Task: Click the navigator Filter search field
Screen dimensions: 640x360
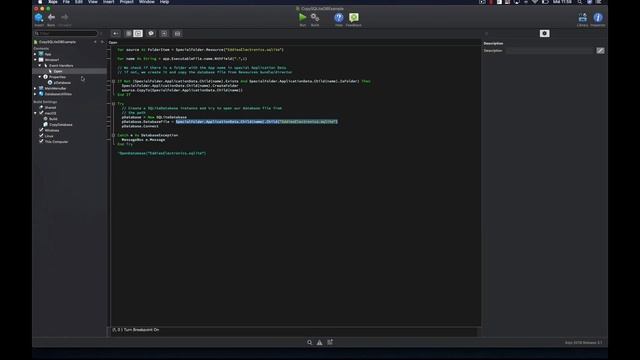Action: 66,33
